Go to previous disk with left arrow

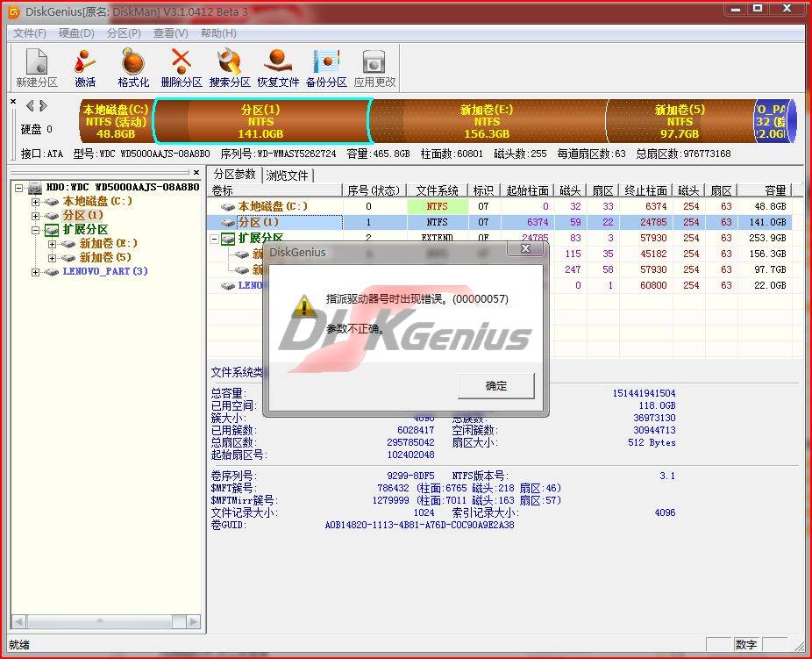30,105
